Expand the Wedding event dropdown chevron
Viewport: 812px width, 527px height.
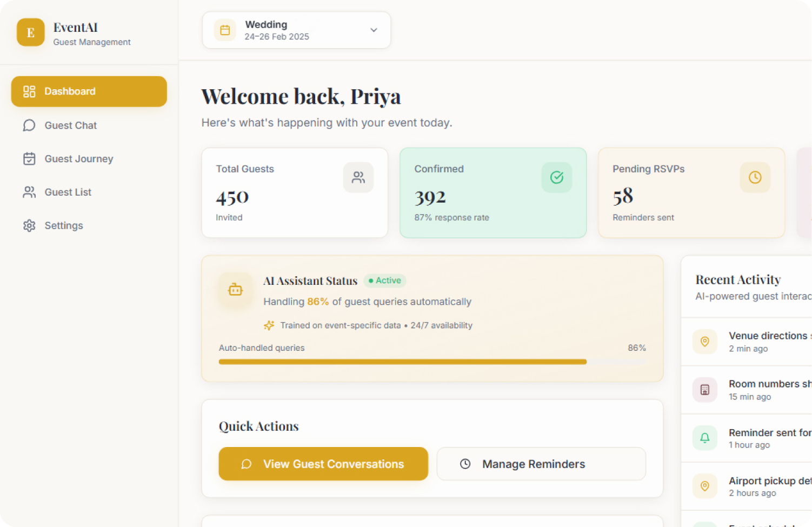pos(374,30)
